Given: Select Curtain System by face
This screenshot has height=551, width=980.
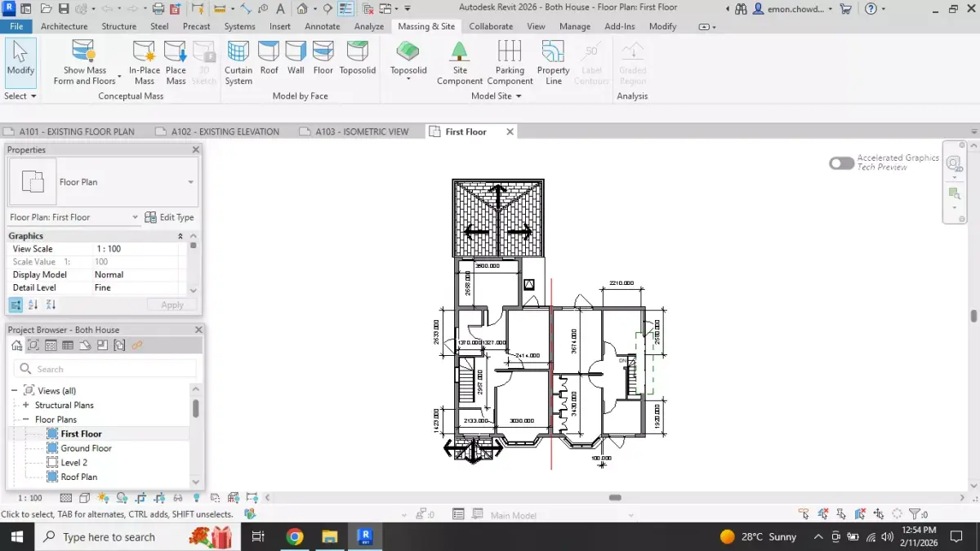Looking at the screenshot, I should pyautogui.click(x=238, y=64).
